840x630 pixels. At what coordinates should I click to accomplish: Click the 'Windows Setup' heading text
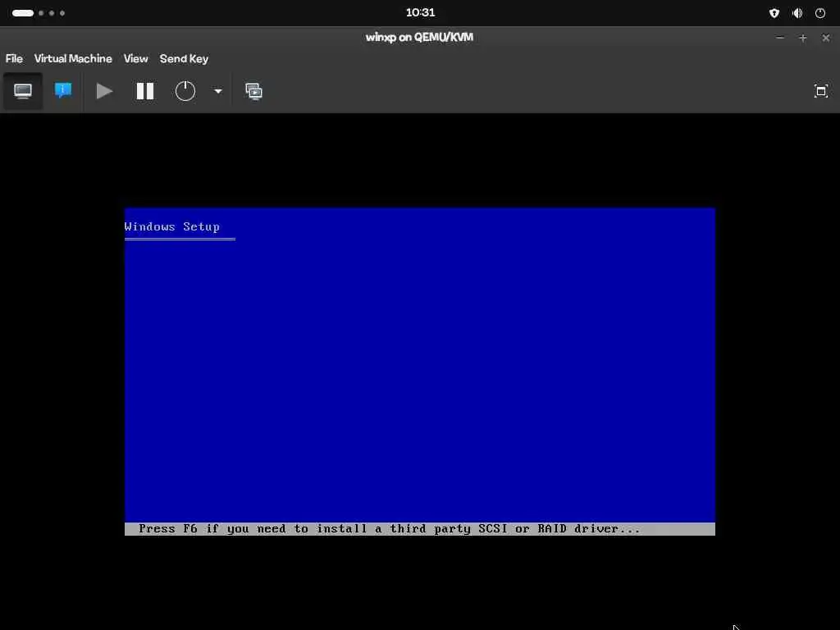pyautogui.click(x=172, y=226)
